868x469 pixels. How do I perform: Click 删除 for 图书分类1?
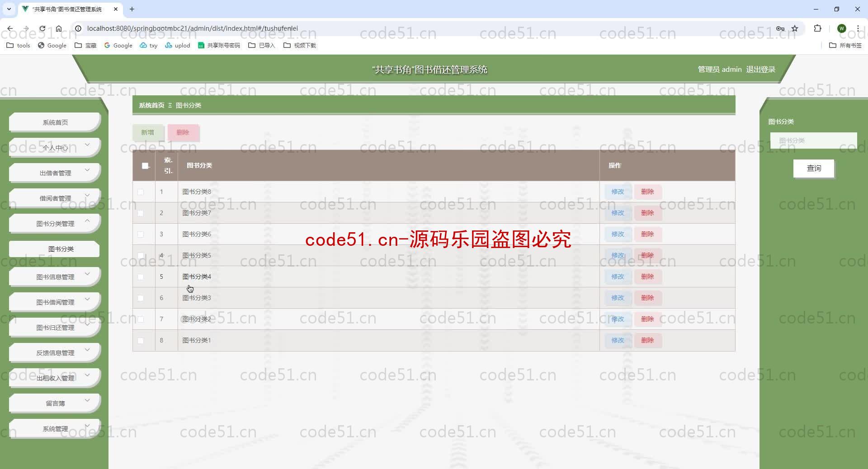[647, 340]
